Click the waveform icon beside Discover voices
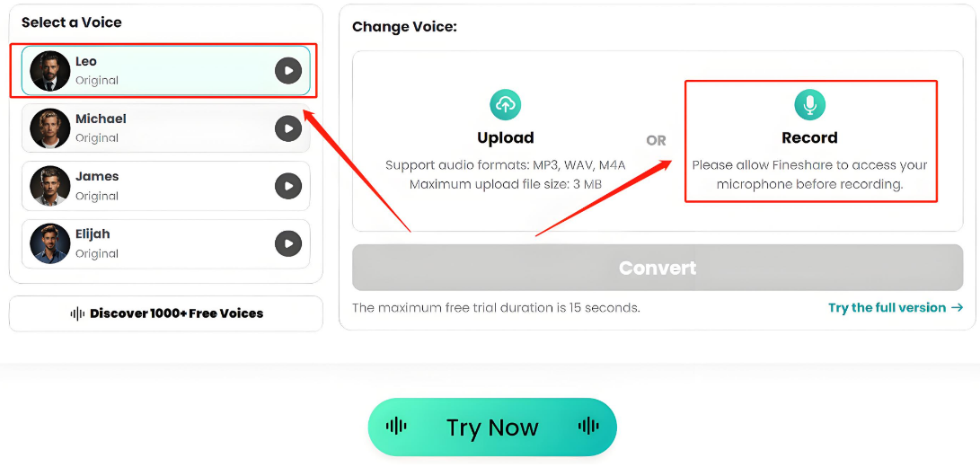 point(77,313)
